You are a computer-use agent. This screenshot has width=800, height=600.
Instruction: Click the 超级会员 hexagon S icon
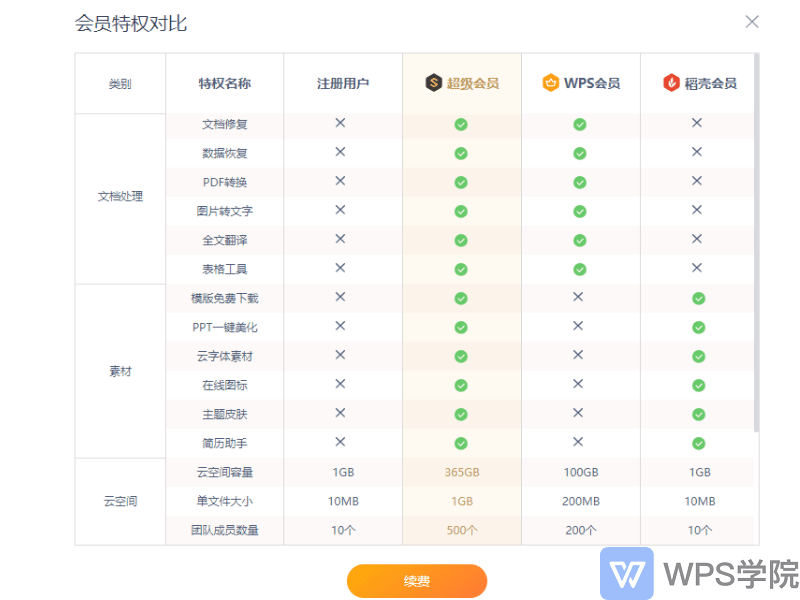tap(433, 83)
